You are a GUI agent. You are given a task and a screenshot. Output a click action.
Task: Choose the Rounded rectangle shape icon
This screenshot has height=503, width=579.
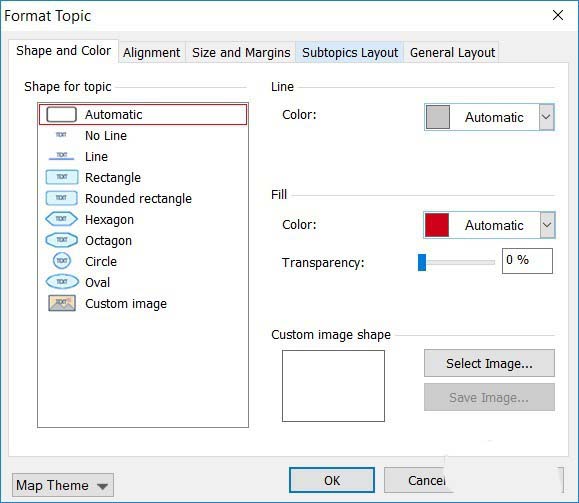[x=61, y=198]
